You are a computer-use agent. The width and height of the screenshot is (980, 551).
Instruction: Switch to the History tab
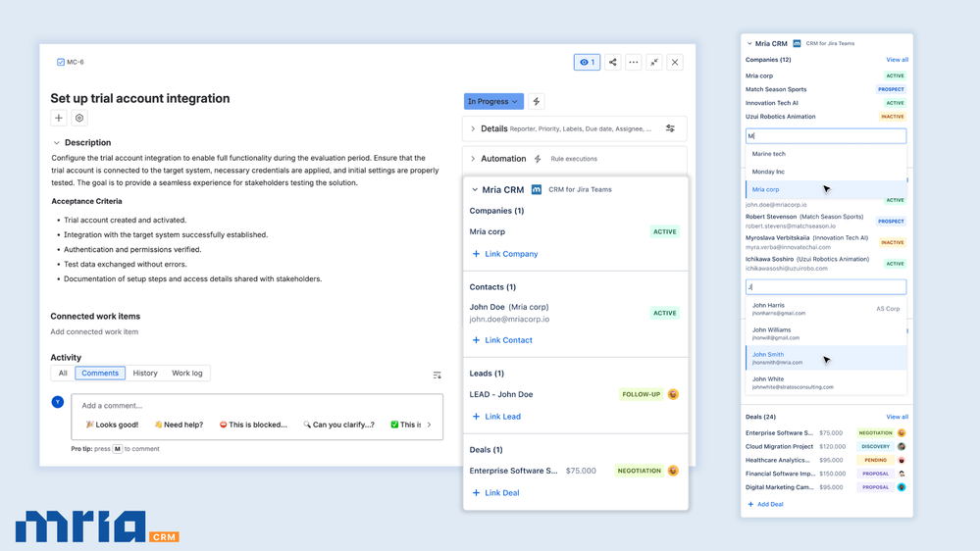(145, 374)
